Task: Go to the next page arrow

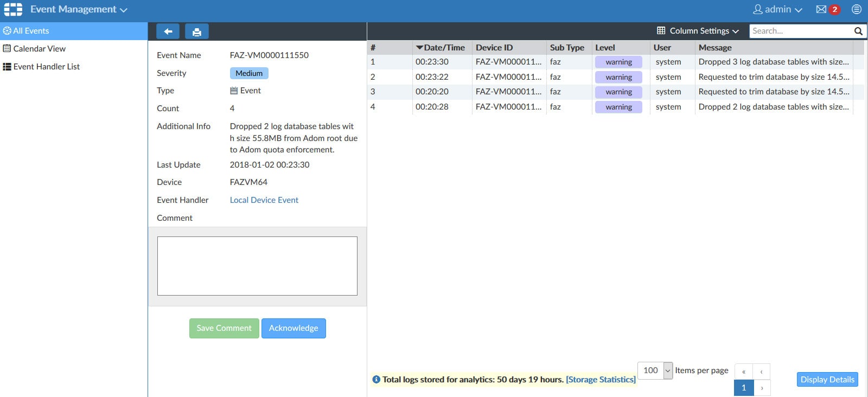Action: pos(762,388)
